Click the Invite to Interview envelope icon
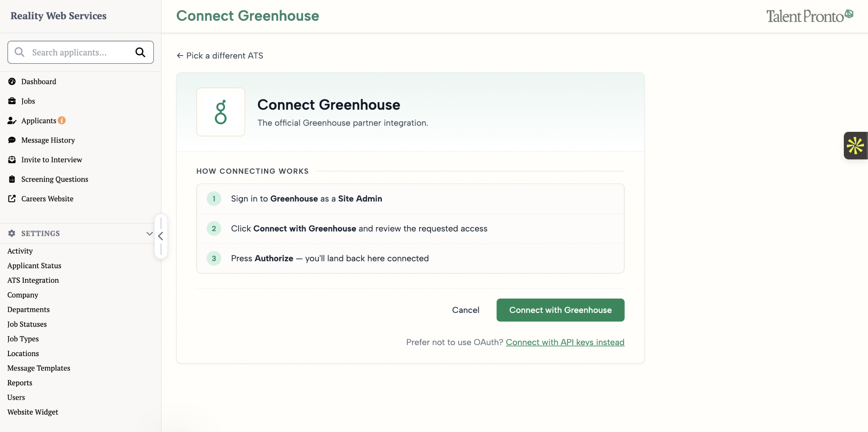868x432 pixels. tap(12, 159)
